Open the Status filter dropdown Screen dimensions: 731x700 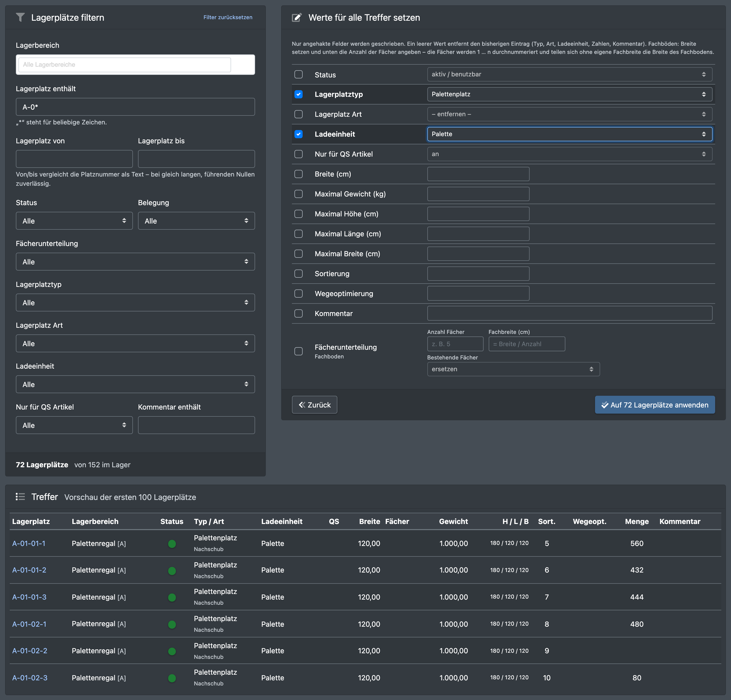(74, 221)
